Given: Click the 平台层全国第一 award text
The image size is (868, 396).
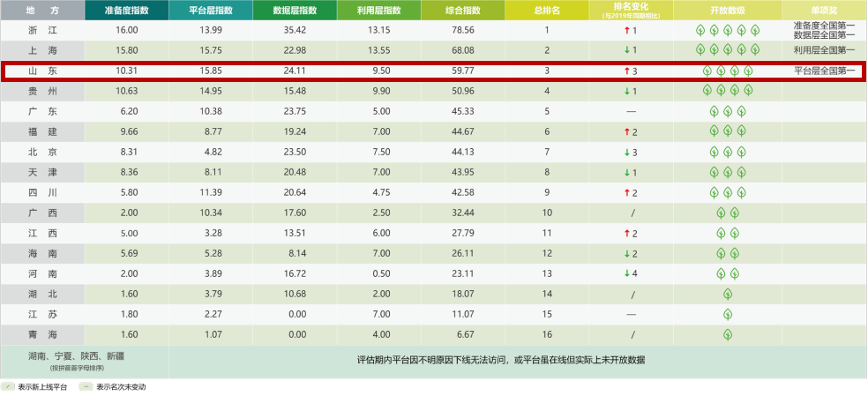Looking at the screenshot, I should coord(824,71).
